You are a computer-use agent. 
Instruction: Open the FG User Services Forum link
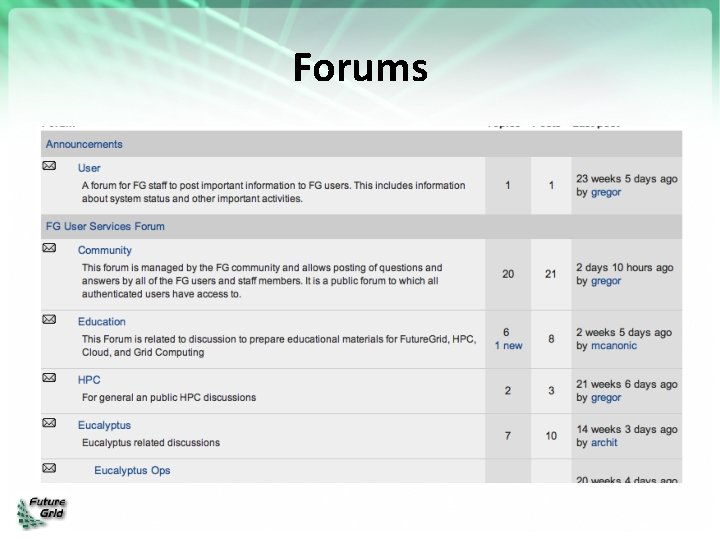click(x=105, y=226)
